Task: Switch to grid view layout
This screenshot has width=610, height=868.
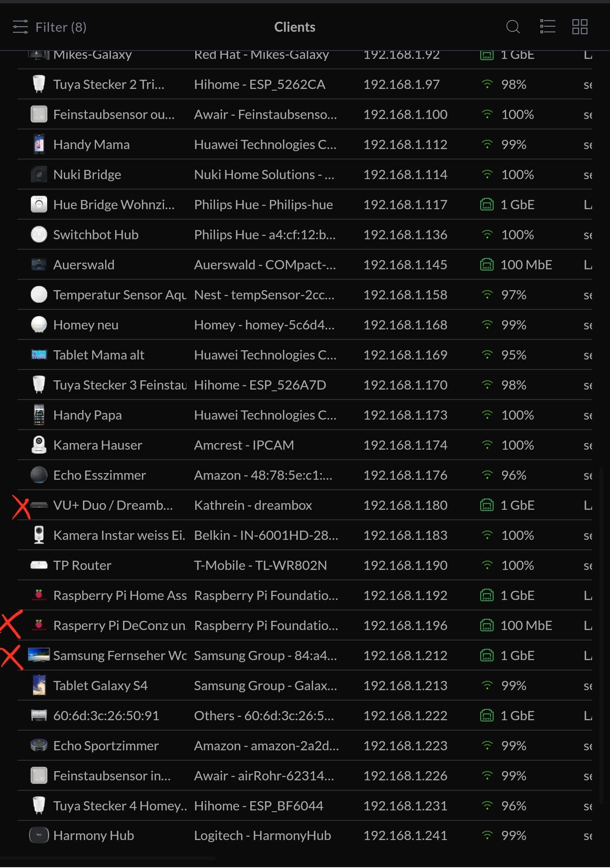Action: coord(580,27)
